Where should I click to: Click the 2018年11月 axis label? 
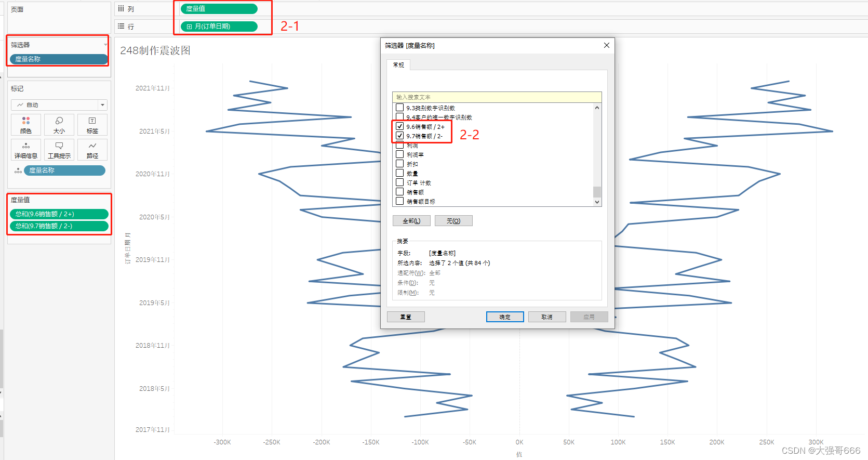pos(153,346)
